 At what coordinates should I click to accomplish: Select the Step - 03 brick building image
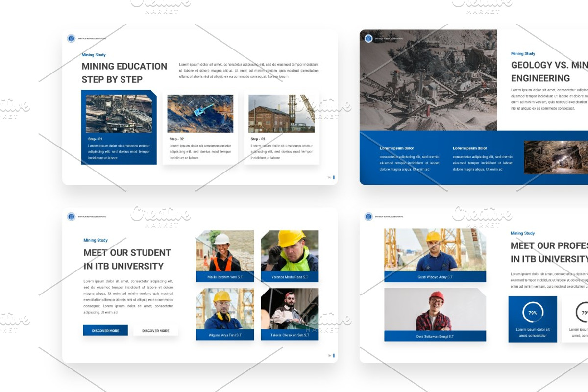282,114
